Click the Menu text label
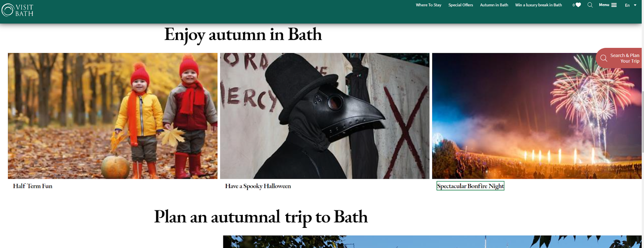644x248 pixels. point(604,5)
